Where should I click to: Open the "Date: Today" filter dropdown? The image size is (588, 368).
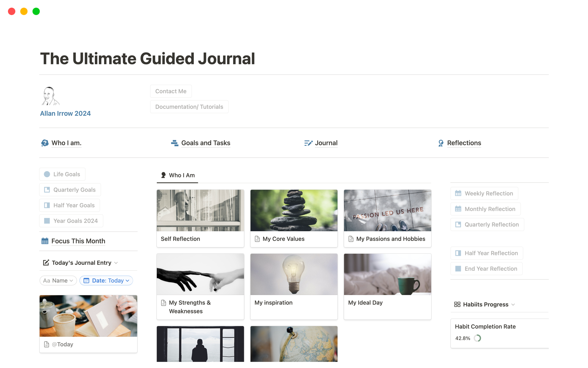point(106,280)
